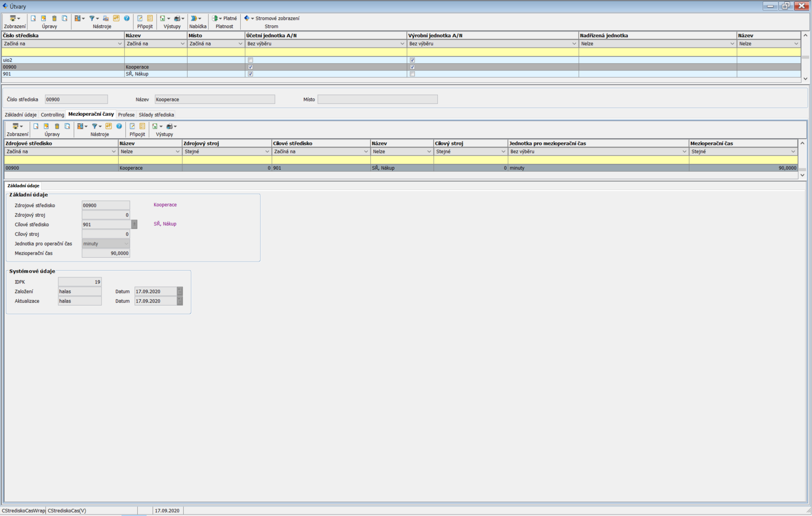The height and width of the screenshot is (516, 812).
Task: Click the trash delete icon in the top toolbar
Action: pyautogui.click(x=54, y=19)
